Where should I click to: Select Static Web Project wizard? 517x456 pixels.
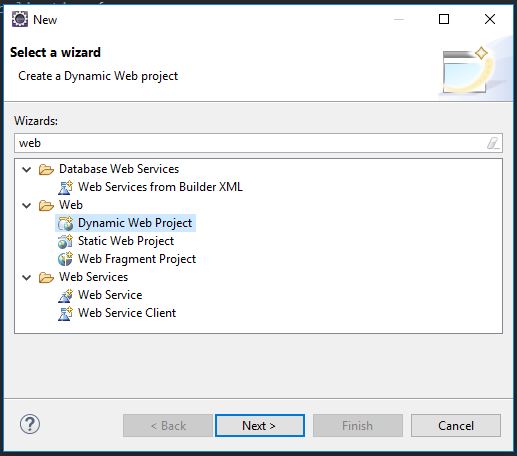point(126,241)
